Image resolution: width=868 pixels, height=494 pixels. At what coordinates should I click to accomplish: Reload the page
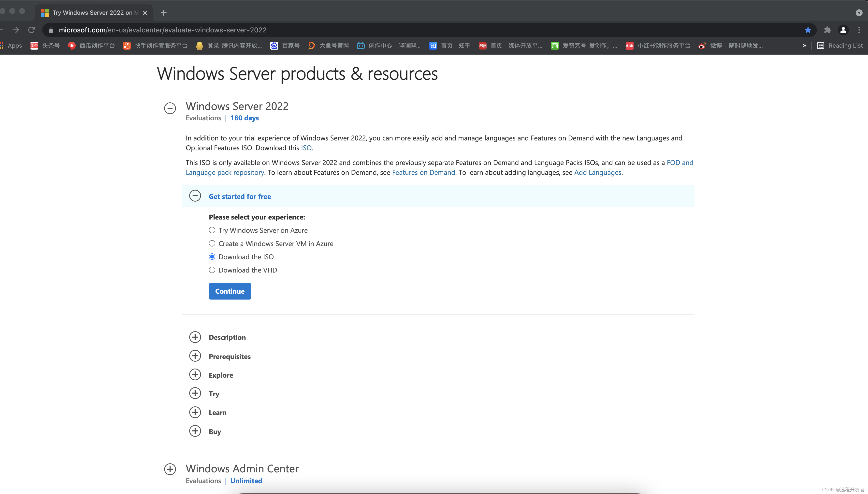point(32,30)
